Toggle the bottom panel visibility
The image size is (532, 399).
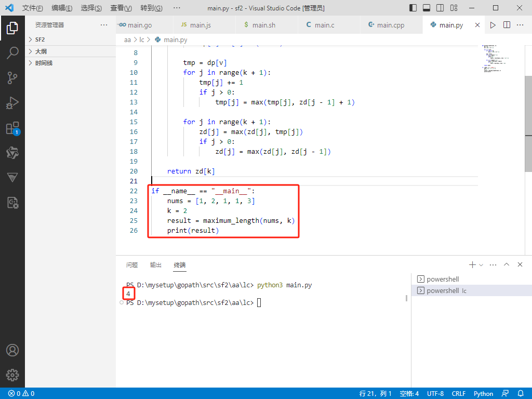427,8
